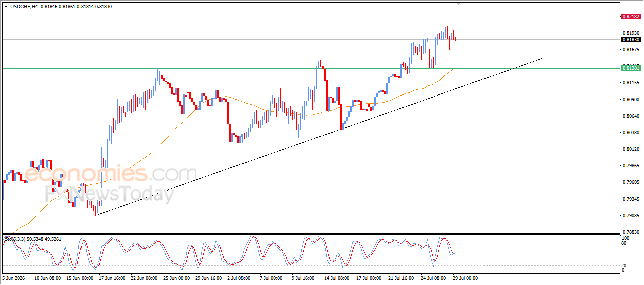Click the OHLC values 0.81846 0.81861 0.81814 0.81830
The width and height of the screenshot is (644, 285).
click(x=76, y=6)
